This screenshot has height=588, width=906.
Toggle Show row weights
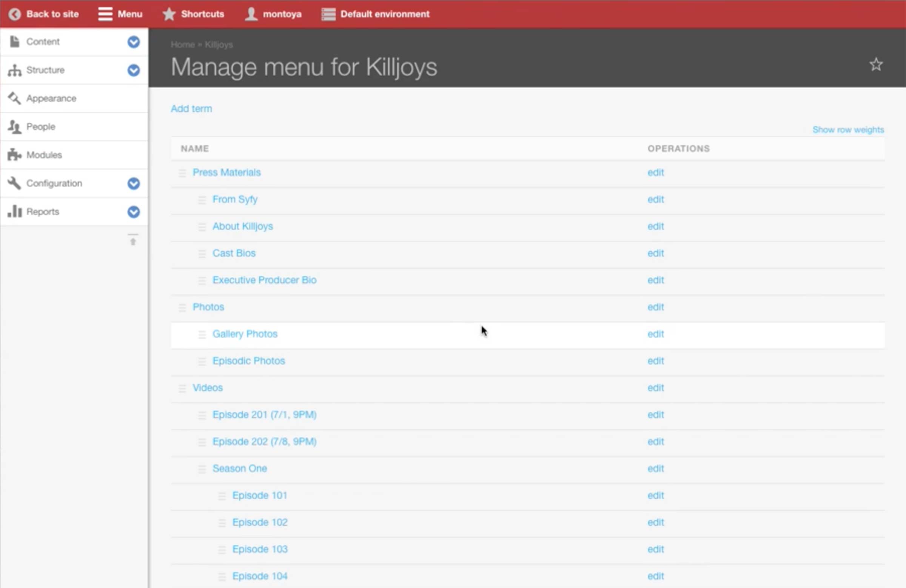point(848,130)
